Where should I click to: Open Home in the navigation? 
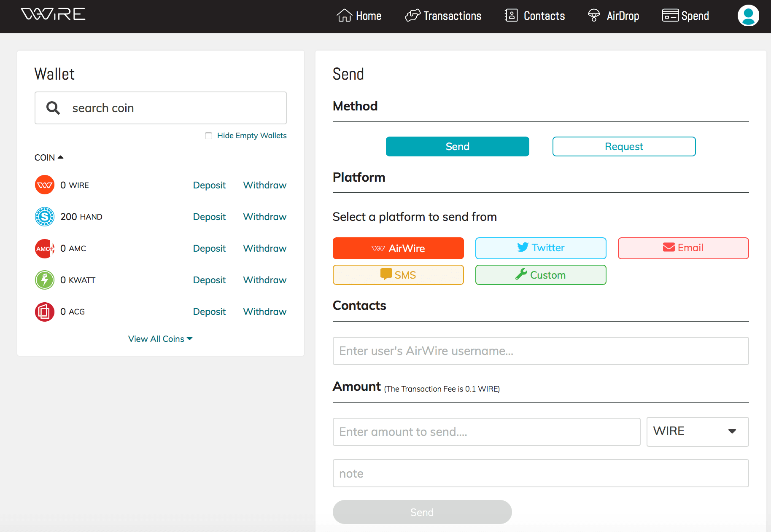359,16
